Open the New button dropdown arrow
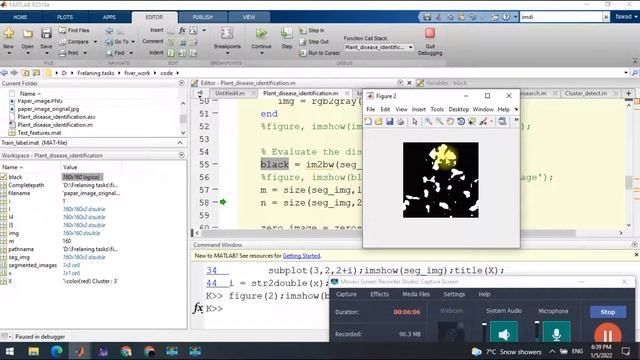The width and height of the screenshot is (640, 360). click(9, 53)
